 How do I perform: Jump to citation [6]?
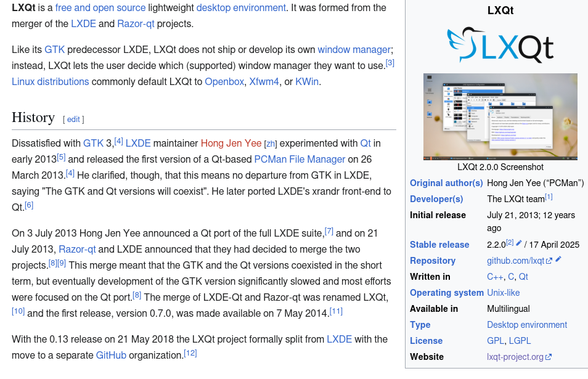pyautogui.click(x=29, y=205)
